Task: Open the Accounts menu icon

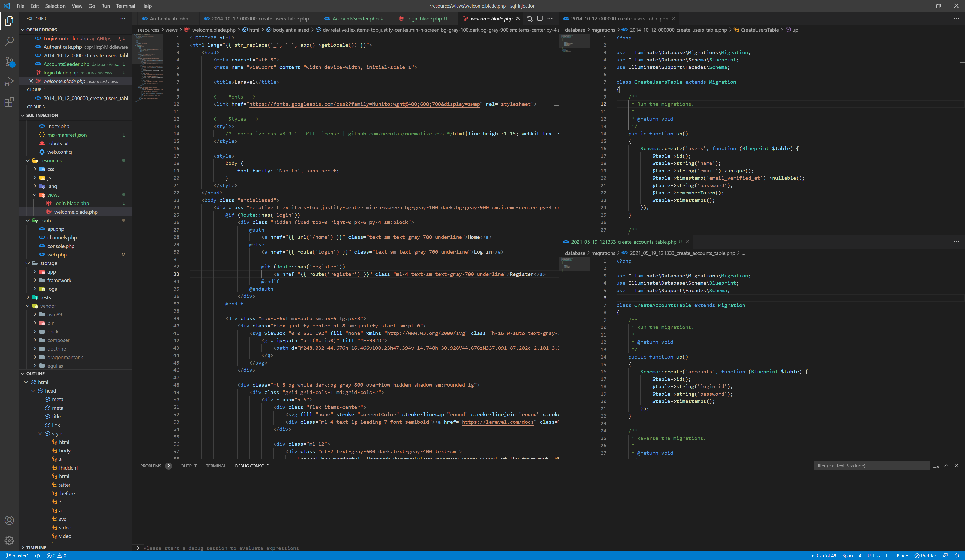Action: [9, 520]
